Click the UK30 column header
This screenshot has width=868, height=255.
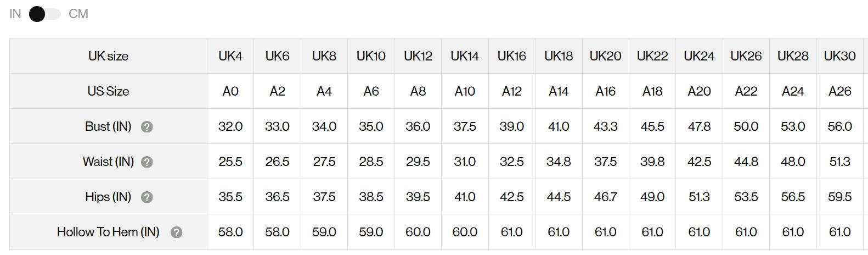(x=839, y=56)
